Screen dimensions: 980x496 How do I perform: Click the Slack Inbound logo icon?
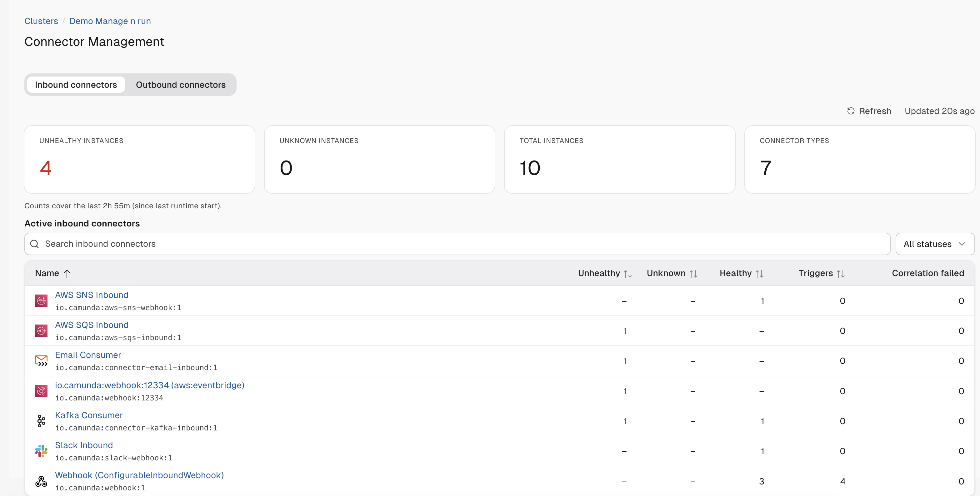(x=41, y=451)
